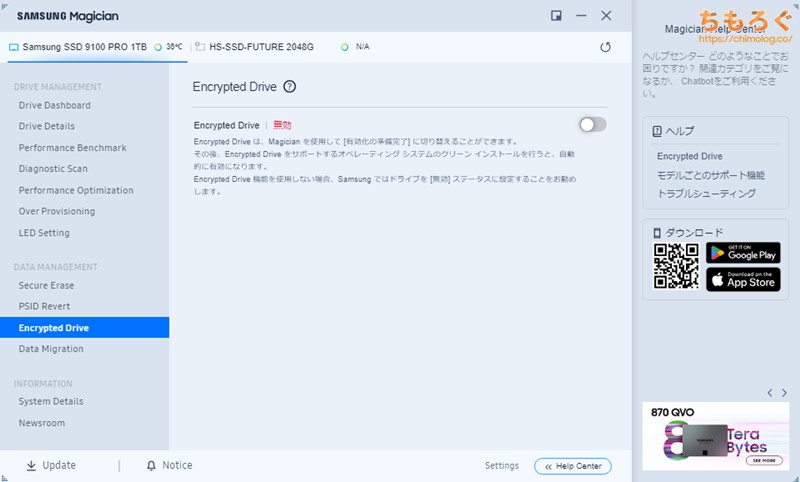Image resolution: width=800 pixels, height=482 pixels.
Task: Click the Update download icon
Action: click(x=31, y=466)
